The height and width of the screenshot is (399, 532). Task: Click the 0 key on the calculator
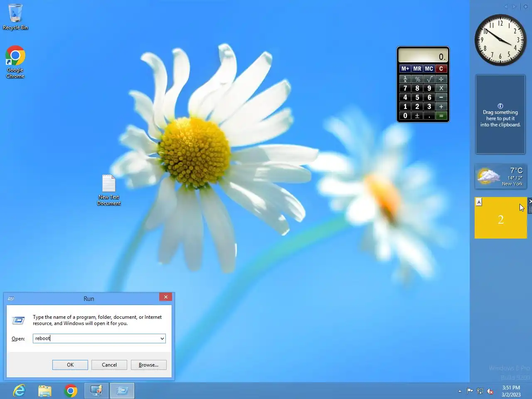(405, 116)
